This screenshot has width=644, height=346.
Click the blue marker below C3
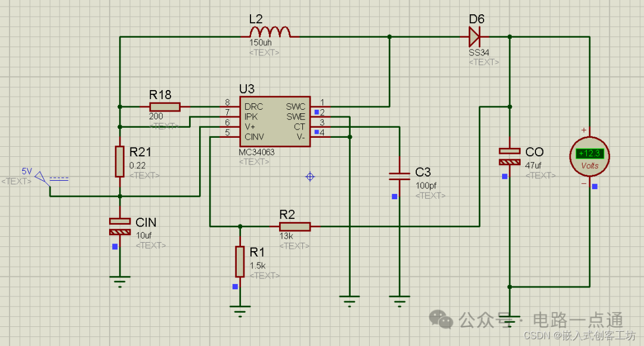point(395,197)
